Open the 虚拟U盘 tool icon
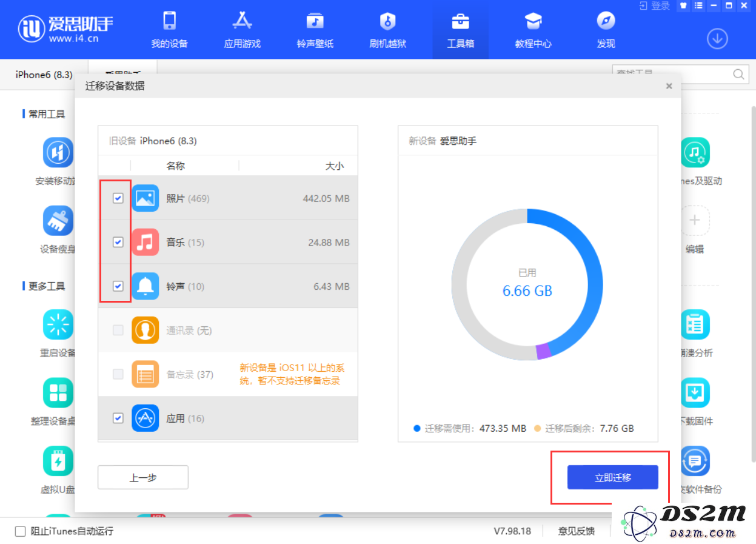This screenshot has width=756, height=544. click(x=58, y=461)
